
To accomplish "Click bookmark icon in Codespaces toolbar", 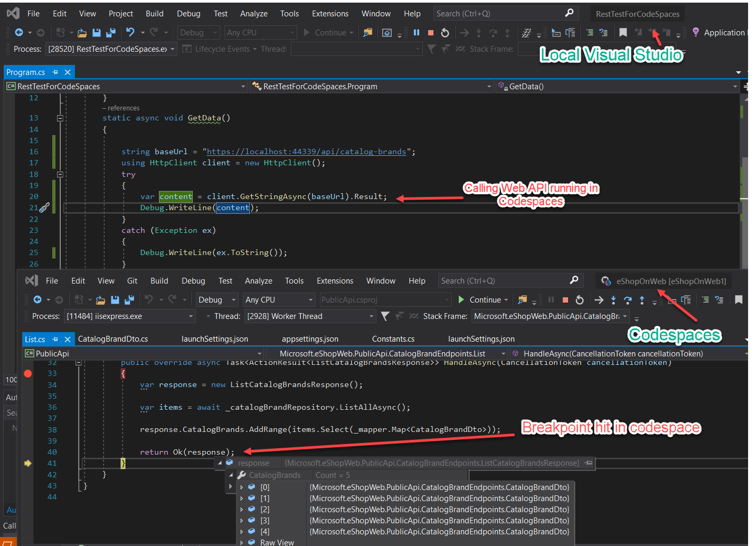I will tap(739, 300).
